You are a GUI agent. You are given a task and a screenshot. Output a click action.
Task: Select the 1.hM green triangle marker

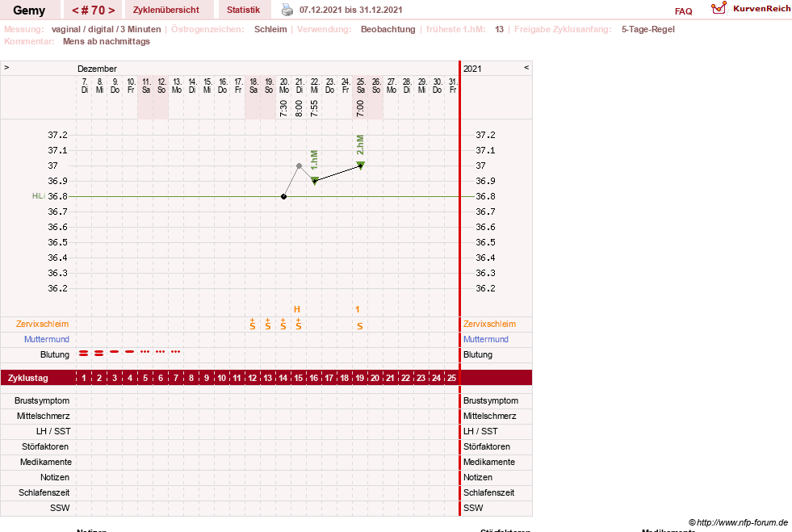pos(315,181)
